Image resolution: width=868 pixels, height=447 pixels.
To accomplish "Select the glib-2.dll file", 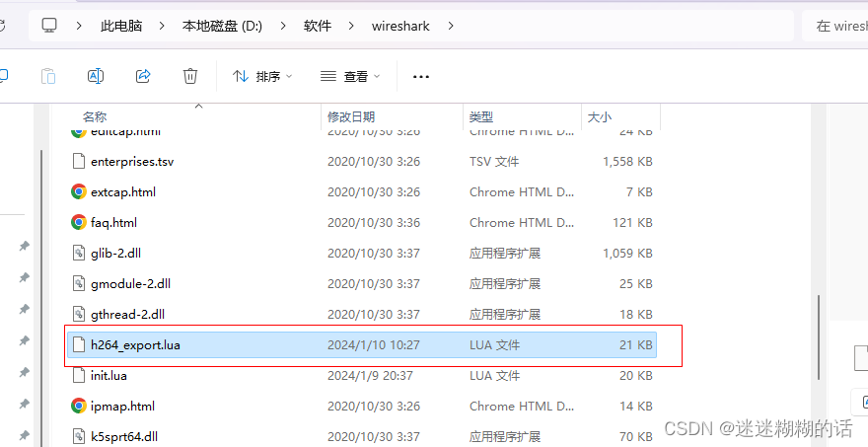I will (x=361, y=254).
